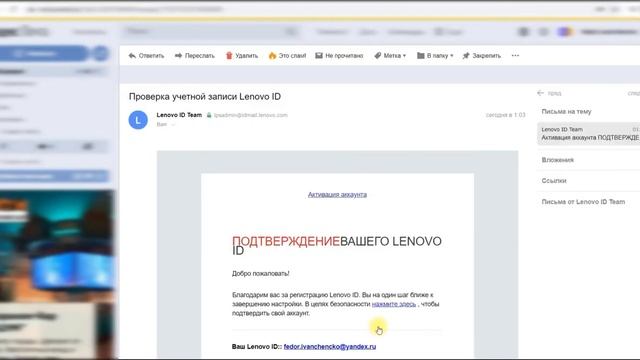Image resolution: width=640 pixels, height=360 pixels.
Task: Expand the Вам recipient details
Action: [166, 124]
